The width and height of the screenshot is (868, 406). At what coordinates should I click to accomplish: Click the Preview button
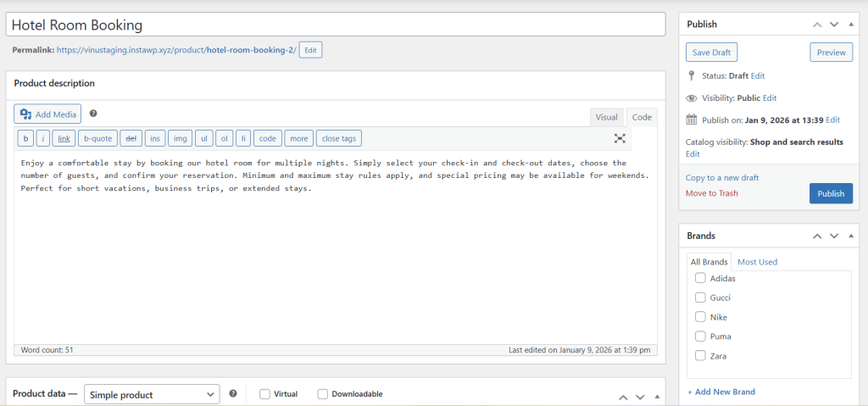(832, 53)
